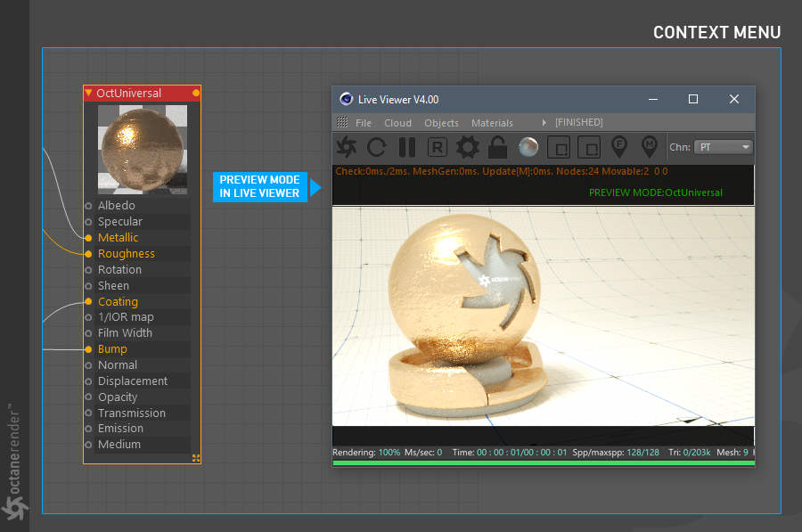Viewport: 802px width, 532px height.
Task: Pause rendering in Live Viewer
Action: [x=406, y=147]
